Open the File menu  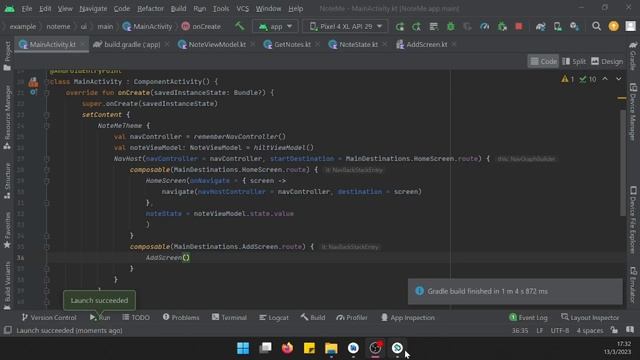pyautogui.click(x=27, y=9)
